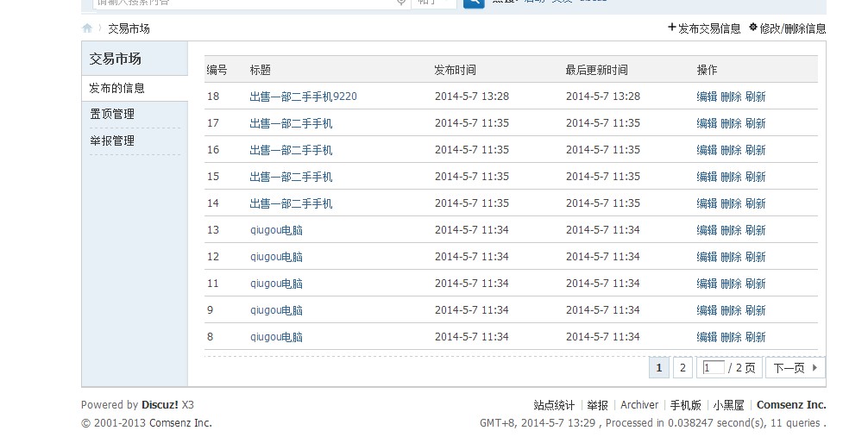868x443 pixels.
Task: Click 刷新 for listing 12
Action: [756, 257]
